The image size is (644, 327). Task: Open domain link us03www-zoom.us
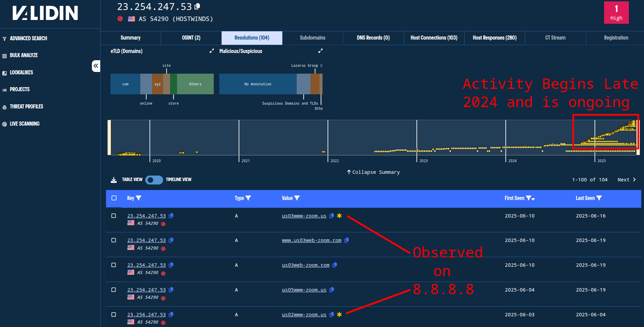pyautogui.click(x=304, y=216)
